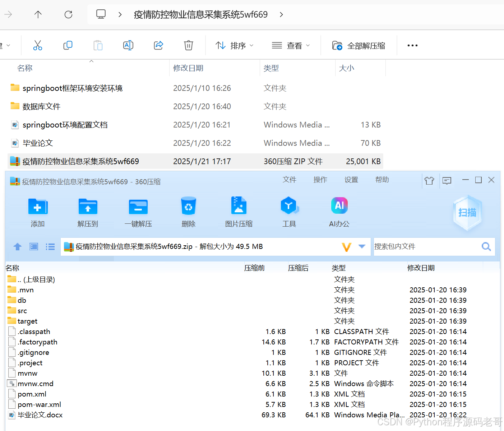Image resolution: width=504 pixels, height=431 pixels.
Task: Switch to thumbnail view icon in 360压缩
Action: coord(34,247)
